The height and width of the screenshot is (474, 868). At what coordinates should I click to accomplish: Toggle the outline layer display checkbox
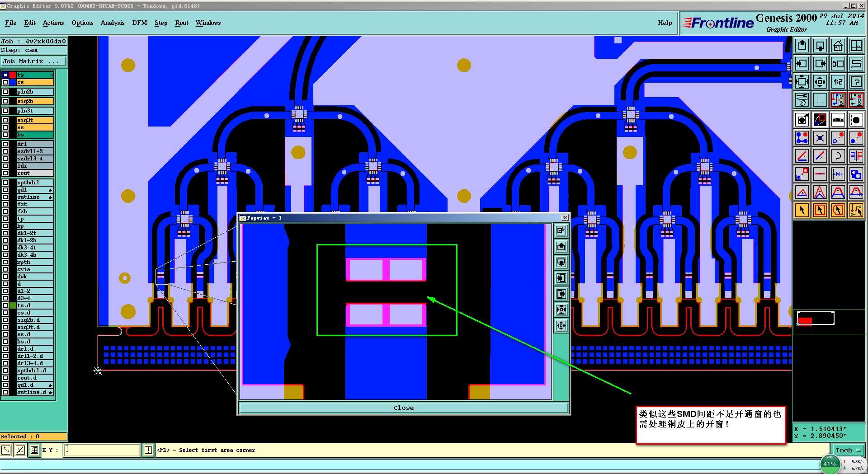(x=5, y=197)
